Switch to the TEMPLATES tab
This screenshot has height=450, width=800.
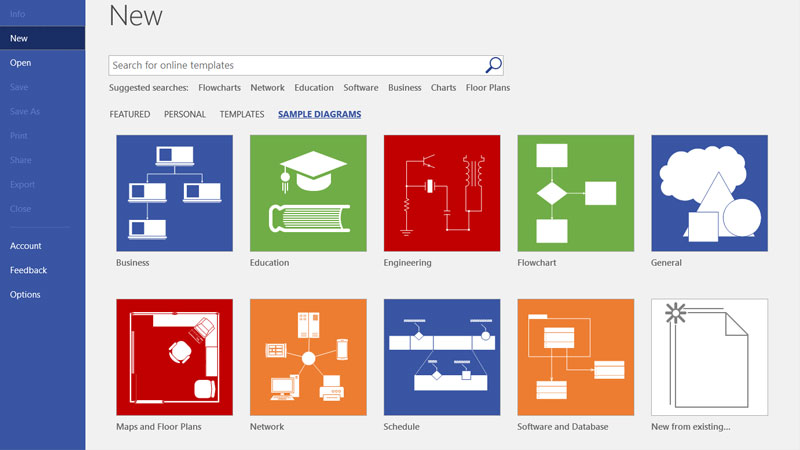[242, 115]
